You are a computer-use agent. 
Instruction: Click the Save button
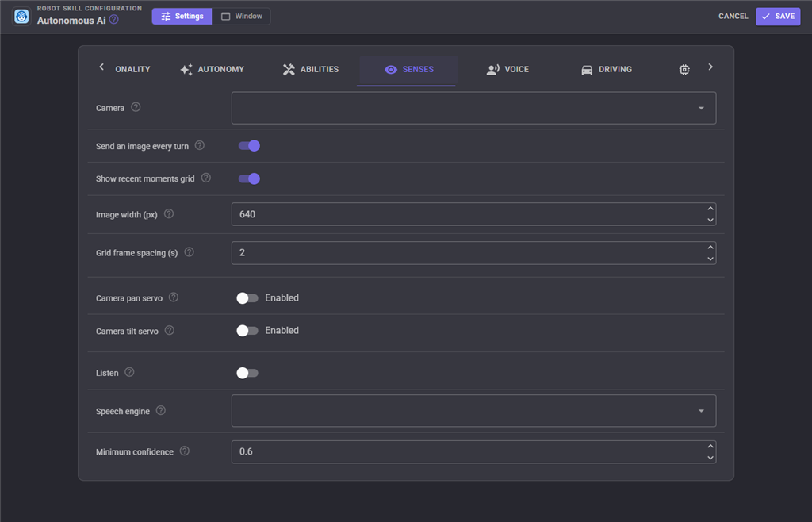778,17
